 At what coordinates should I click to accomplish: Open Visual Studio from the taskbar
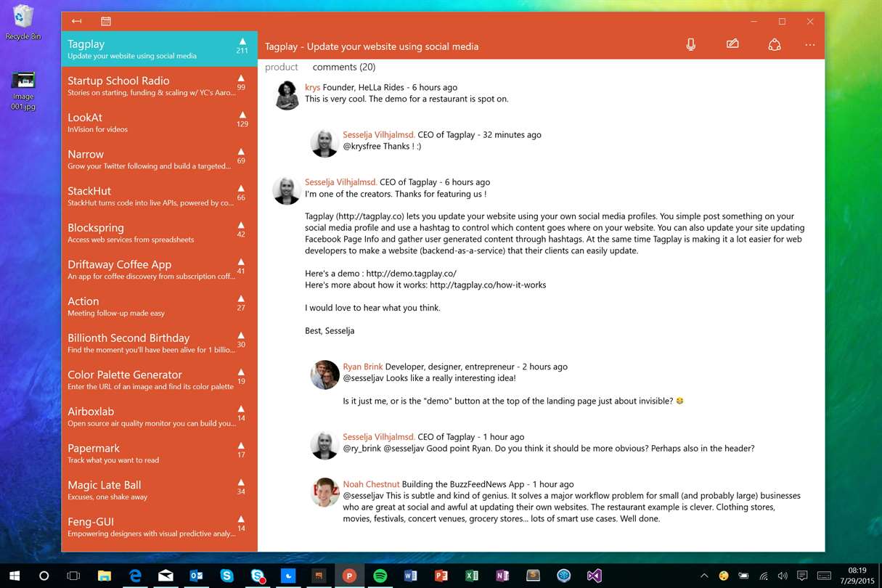[594, 576]
